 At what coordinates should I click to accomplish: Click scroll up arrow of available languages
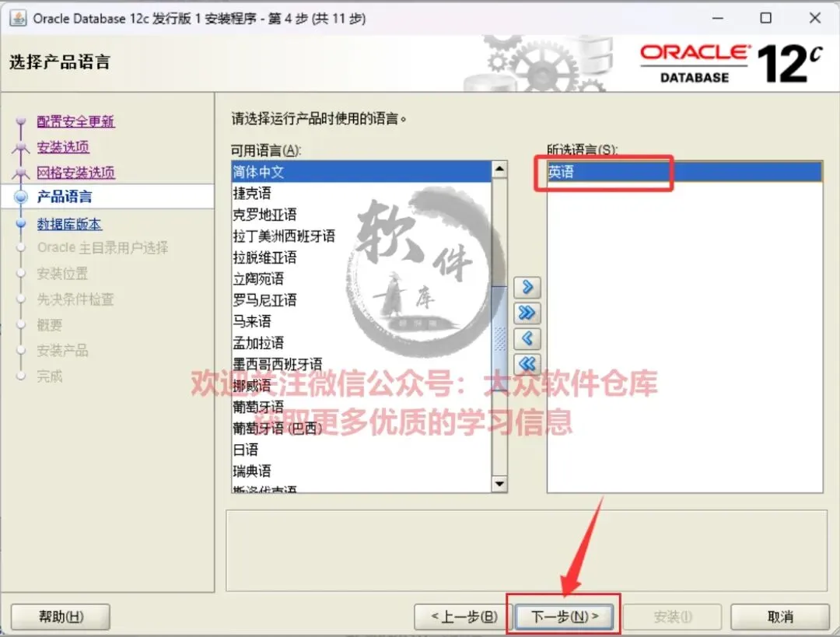(x=499, y=170)
